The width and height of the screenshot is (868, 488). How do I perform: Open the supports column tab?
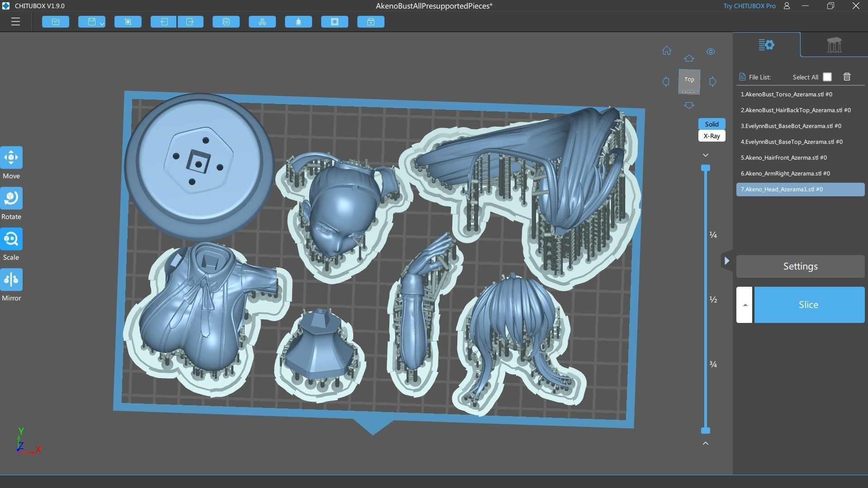[x=834, y=45]
